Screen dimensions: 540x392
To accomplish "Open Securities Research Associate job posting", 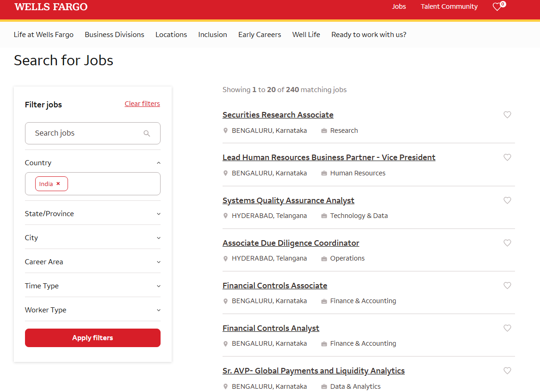I will 278,115.
